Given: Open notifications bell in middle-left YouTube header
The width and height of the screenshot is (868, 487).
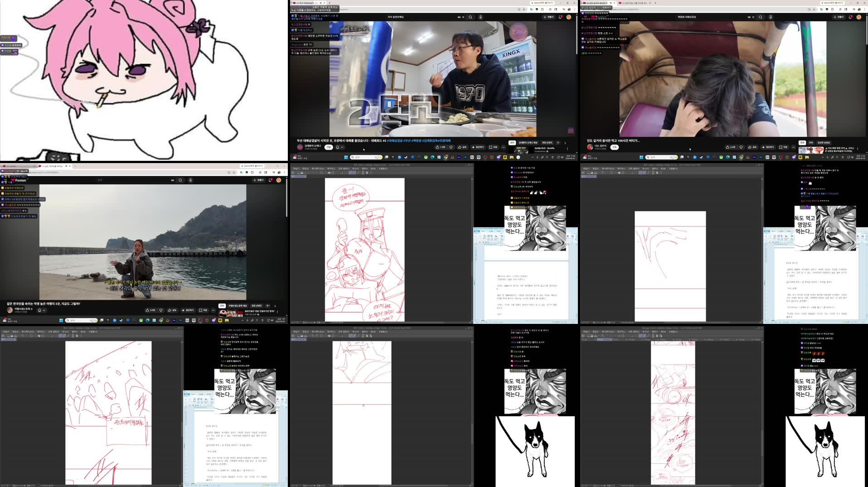Looking at the screenshot, I should click(270, 180).
